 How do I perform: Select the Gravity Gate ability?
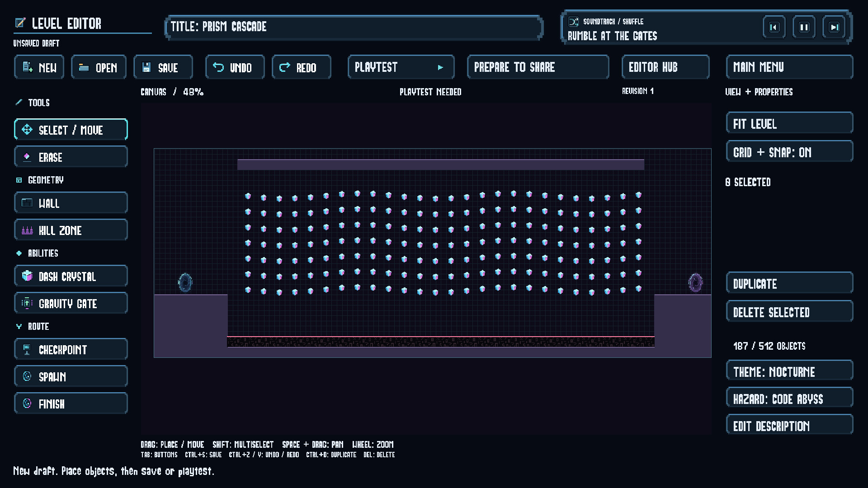pos(71,303)
